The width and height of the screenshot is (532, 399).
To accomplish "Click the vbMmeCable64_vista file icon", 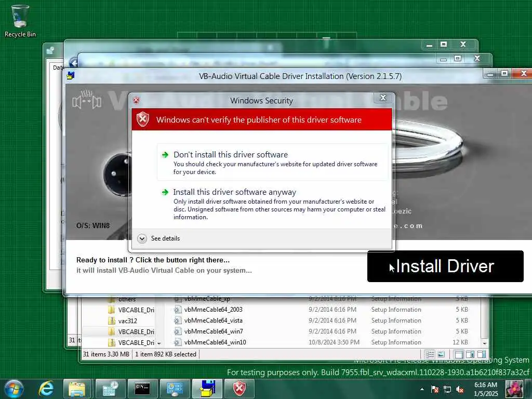I will tap(178, 320).
